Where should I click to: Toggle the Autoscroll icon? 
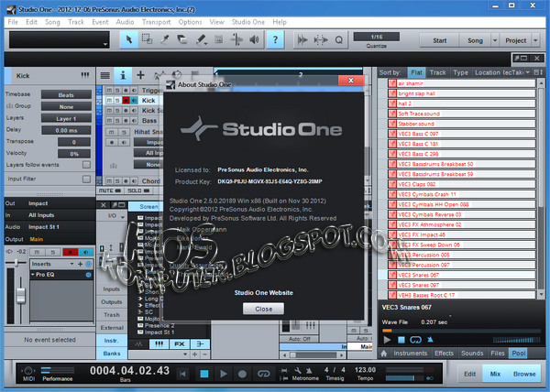tap(302, 40)
